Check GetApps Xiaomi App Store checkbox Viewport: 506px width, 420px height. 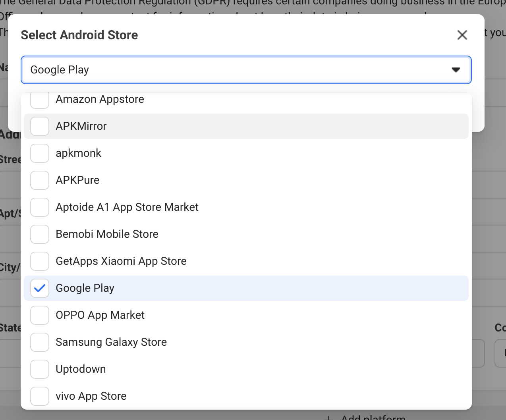click(40, 261)
